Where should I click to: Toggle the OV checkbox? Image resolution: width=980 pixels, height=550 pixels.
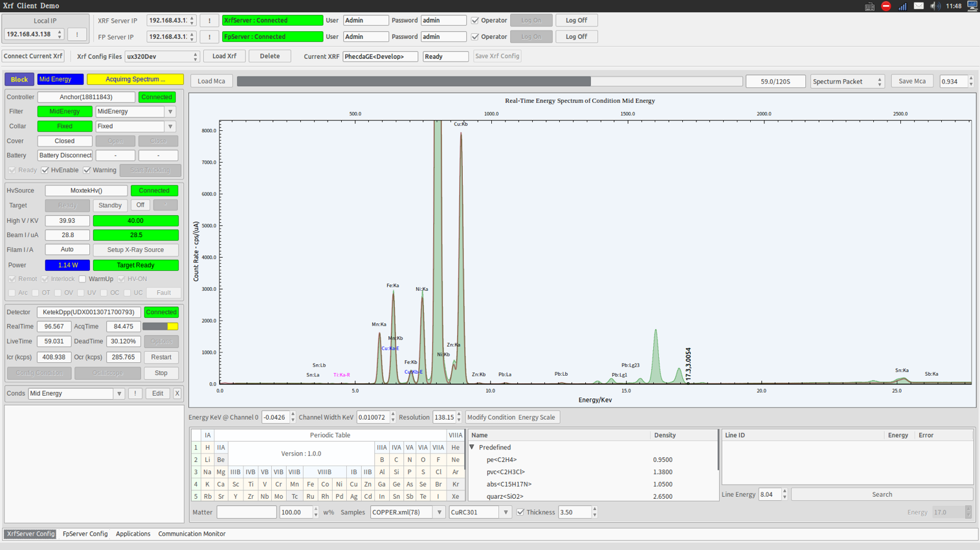coord(58,293)
